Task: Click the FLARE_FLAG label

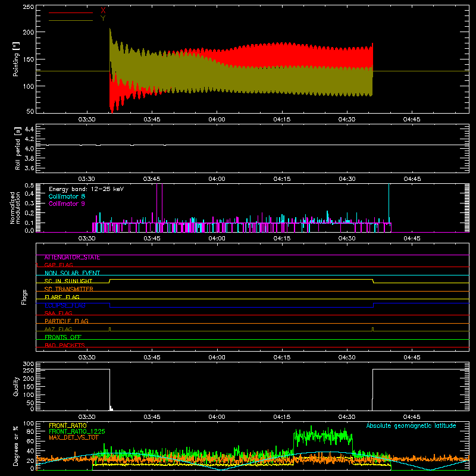Action: point(62,297)
